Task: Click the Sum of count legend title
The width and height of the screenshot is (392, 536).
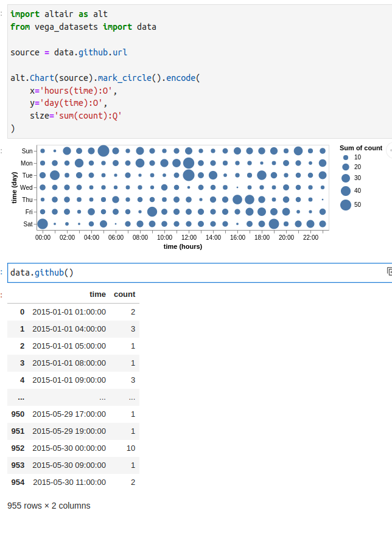Action: point(360,148)
